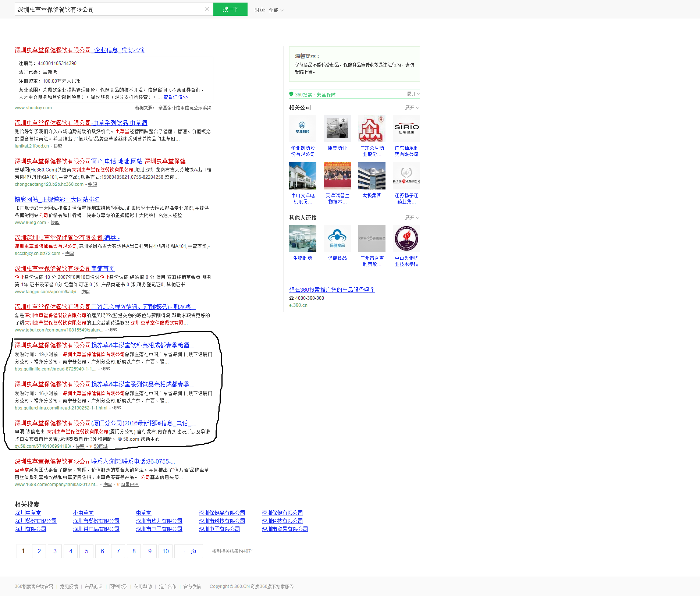
Task: Open the 博彩网站_正规博彩十大网站排名 result
Action: 57,199
